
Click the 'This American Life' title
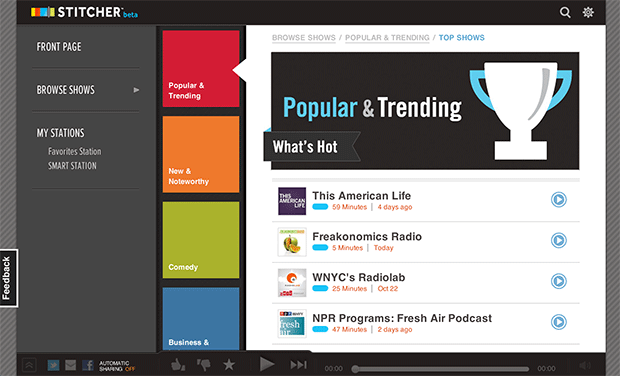click(361, 196)
